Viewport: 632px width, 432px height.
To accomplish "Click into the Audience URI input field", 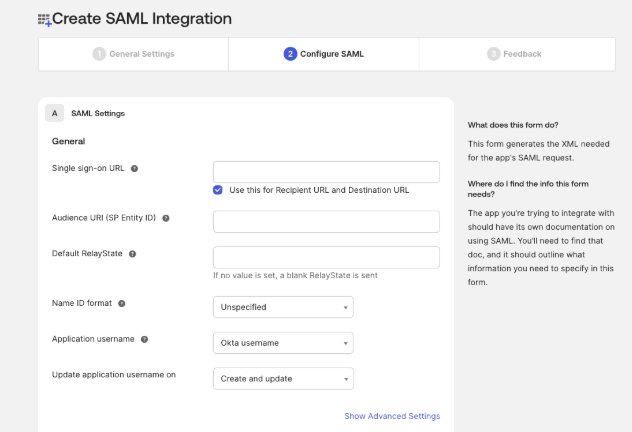I will pyautogui.click(x=326, y=222).
